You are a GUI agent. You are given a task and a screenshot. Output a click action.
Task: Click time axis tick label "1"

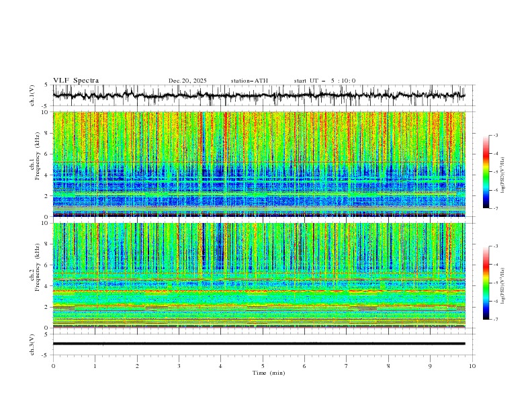pyautogui.click(x=95, y=366)
